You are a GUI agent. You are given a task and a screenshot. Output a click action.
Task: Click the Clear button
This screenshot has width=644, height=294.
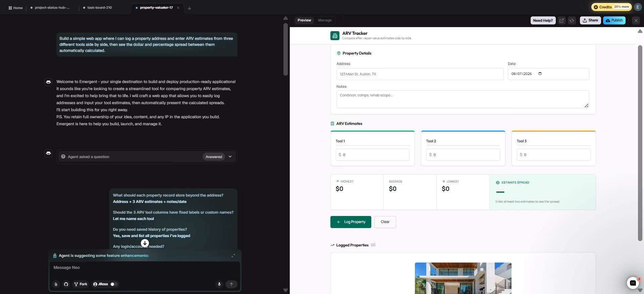[x=385, y=222]
